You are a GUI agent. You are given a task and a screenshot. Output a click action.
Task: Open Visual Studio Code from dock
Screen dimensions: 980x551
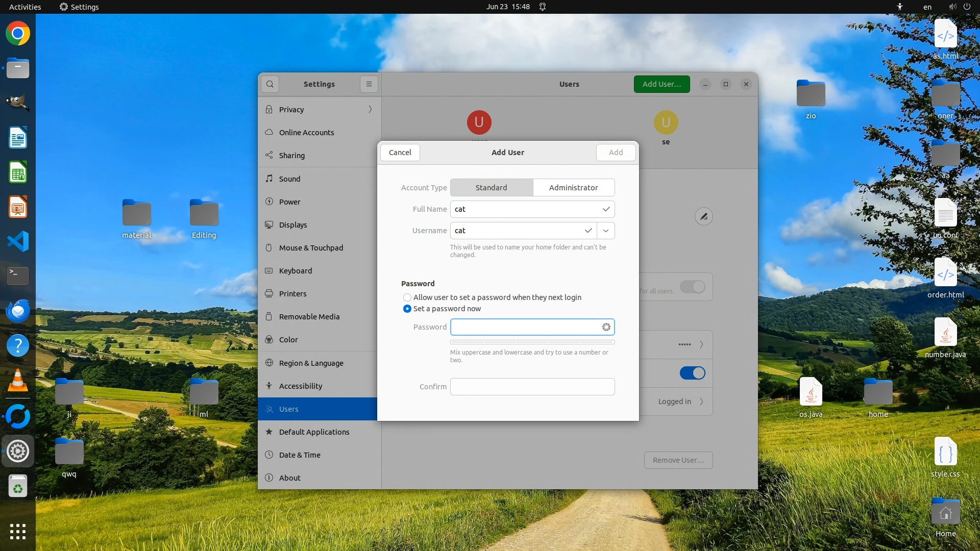click(x=18, y=241)
